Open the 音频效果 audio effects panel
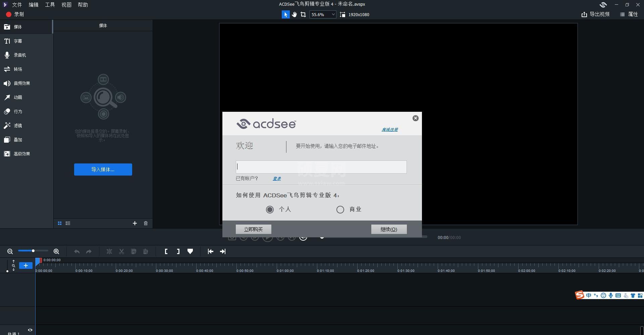The image size is (644, 335). [x=26, y=83]
